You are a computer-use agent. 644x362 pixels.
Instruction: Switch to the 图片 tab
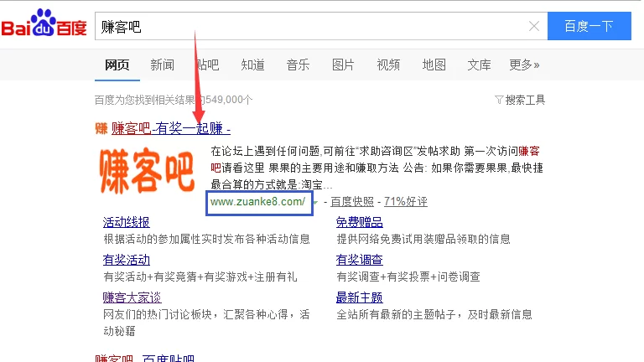[x=343, y=65]
